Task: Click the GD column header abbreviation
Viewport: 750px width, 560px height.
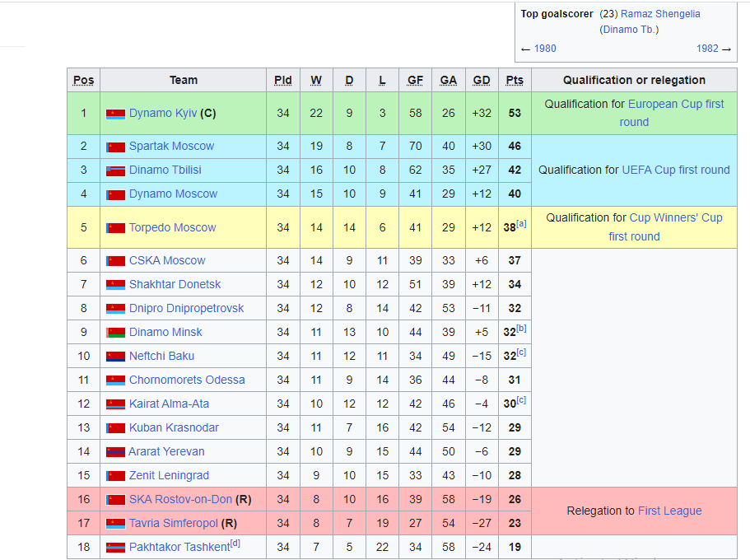Action: tap(482, 81)
